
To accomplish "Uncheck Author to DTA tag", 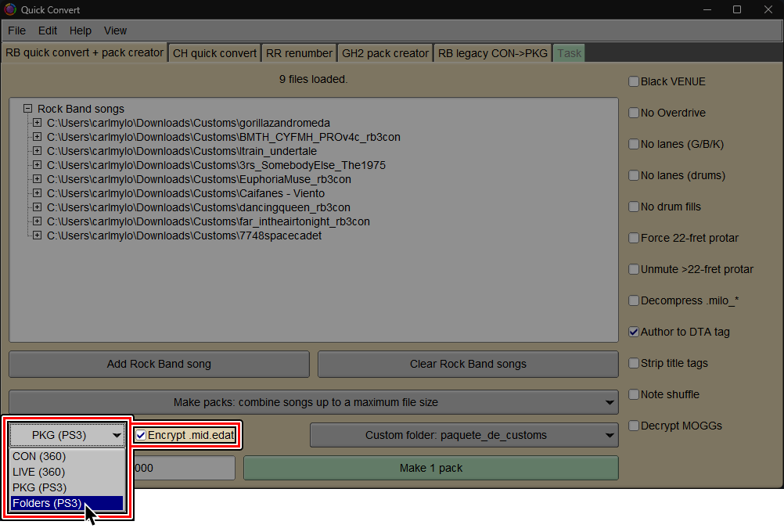I will pos(634,332).
